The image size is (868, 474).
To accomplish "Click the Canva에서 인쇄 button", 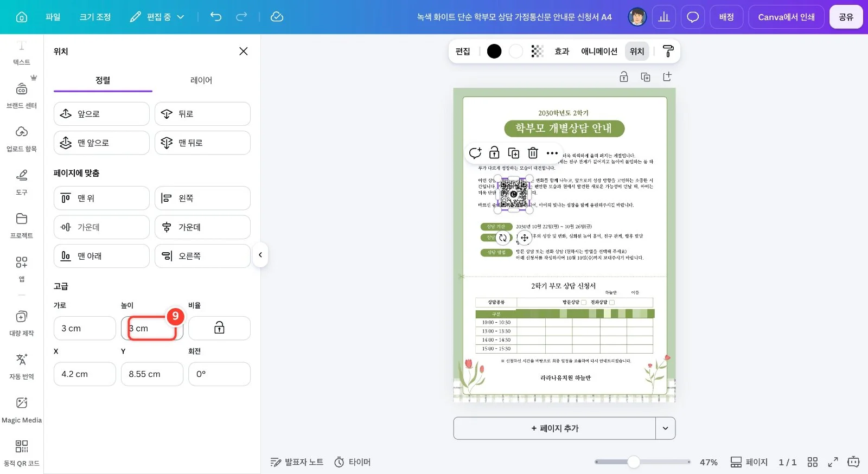I will click(787, 17).
